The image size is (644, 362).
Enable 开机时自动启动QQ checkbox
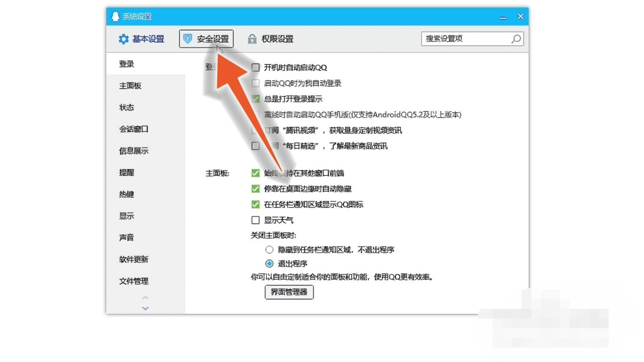coord(255,68)
